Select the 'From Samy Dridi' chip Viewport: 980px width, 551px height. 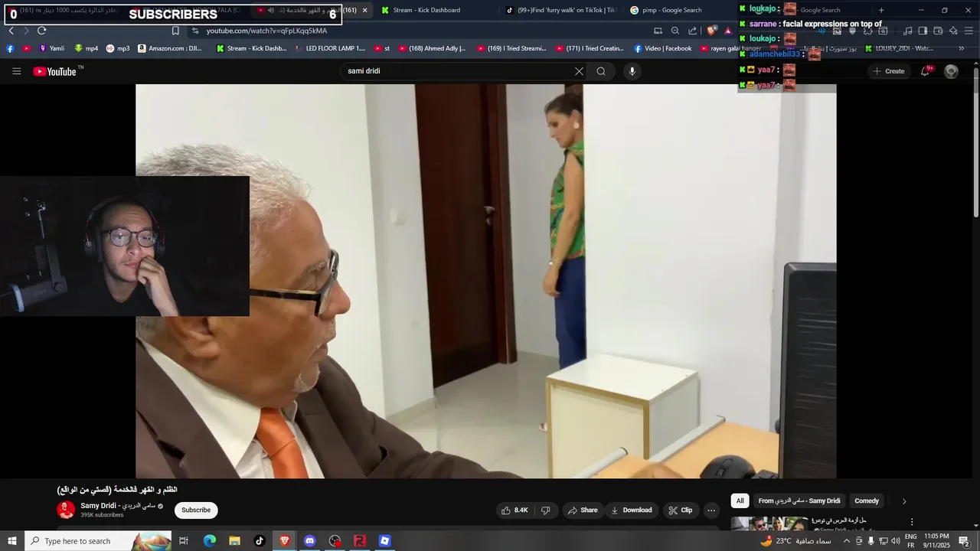[799, 501]
